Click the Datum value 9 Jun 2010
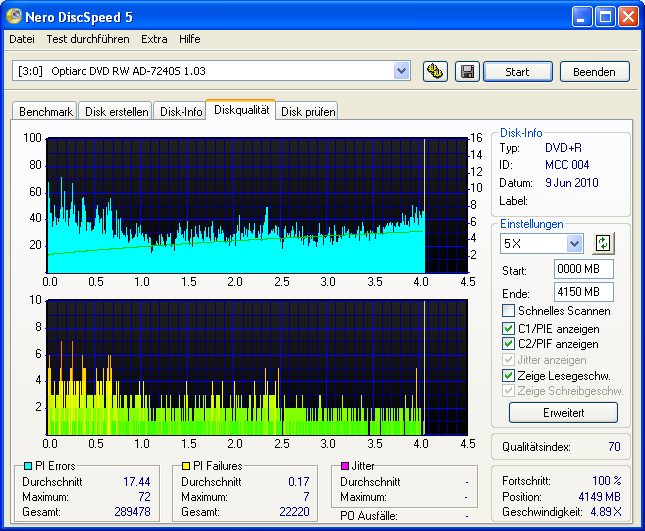The width and height of the screenshot is (645, 531). (571, 183)
